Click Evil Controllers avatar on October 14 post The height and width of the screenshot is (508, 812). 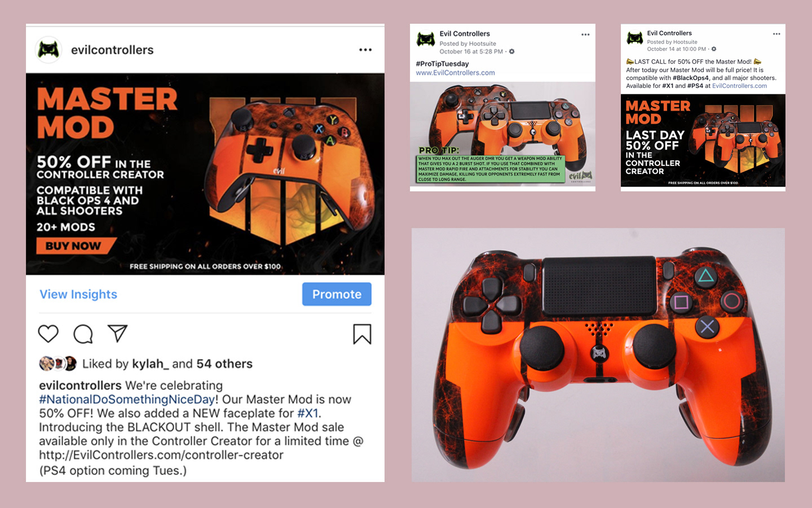click(635, 38)
